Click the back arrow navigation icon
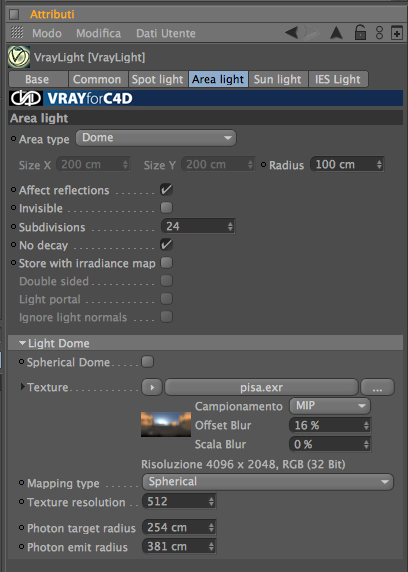Image resolution: width=408 pixels, height=572 pixels. pyautogui.click(x=292, y=33)
